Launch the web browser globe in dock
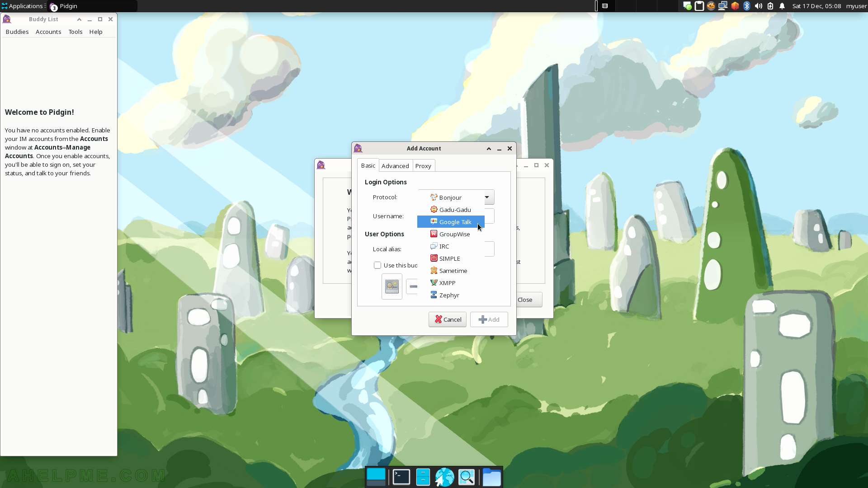 pos(445,477)
